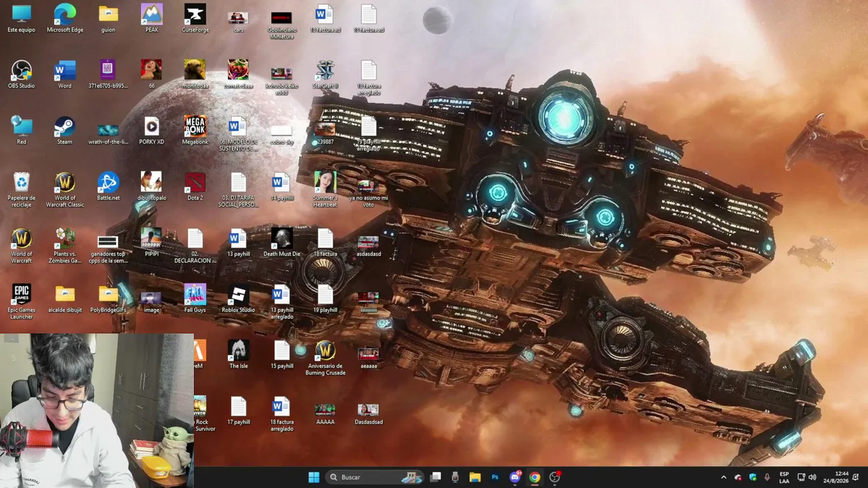The height and width of the screenshot is (488, 868).
Task: Select the 03. DJ TARIFA SOCIAL file
Action: pos(238,190)
